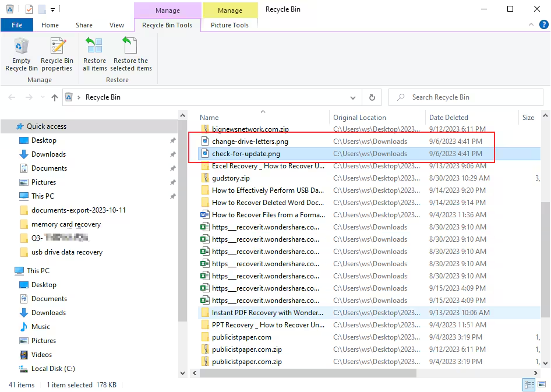Click the gudstory.zip archive icon
Screen dimensions: 551x392
coord(205,178)
